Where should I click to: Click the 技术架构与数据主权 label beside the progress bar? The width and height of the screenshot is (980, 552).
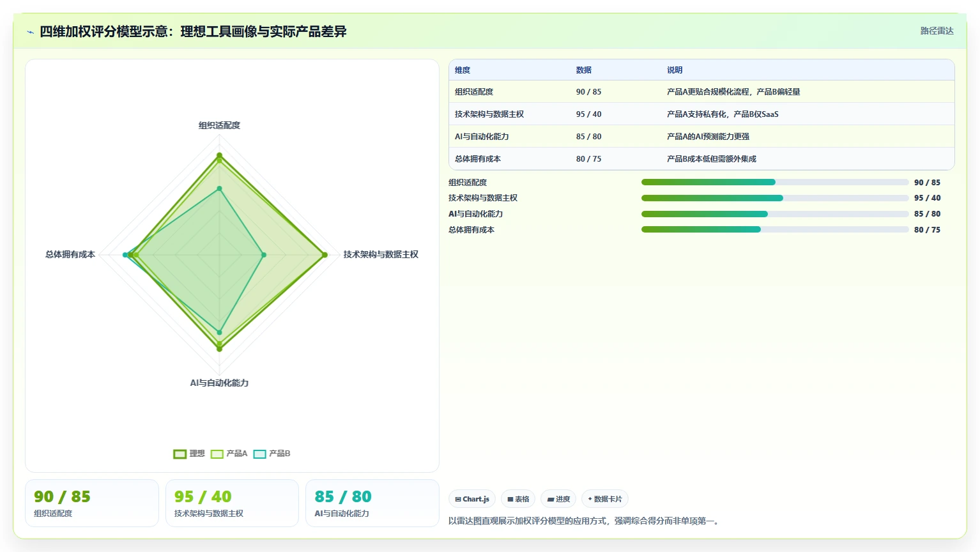pos(483,198)
